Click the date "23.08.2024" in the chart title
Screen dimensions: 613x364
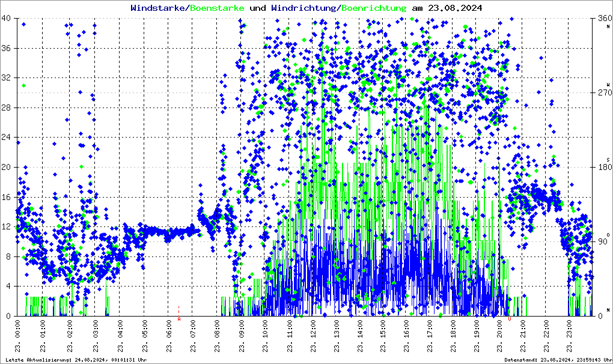click(455, 8)
